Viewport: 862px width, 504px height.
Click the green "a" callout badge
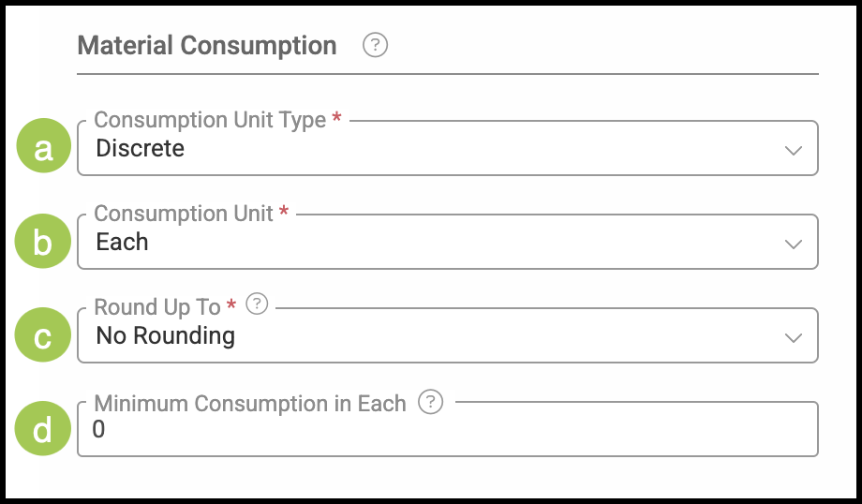click(44, 148)
